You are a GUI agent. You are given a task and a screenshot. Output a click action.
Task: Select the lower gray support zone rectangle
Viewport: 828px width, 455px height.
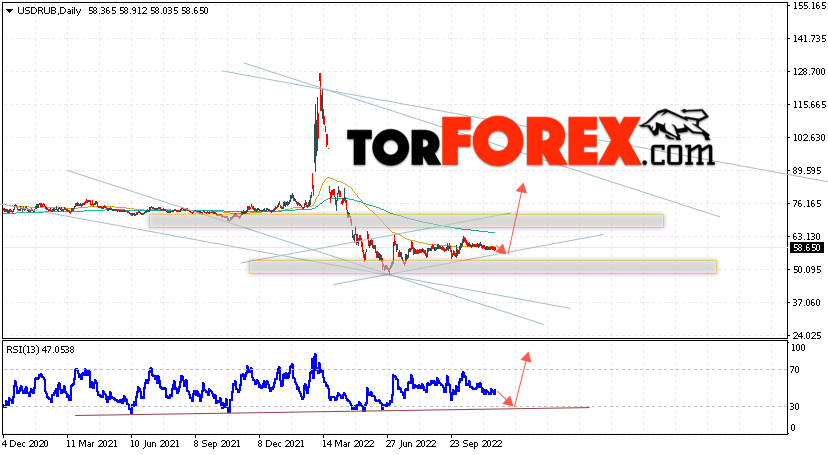coord(483,267)
